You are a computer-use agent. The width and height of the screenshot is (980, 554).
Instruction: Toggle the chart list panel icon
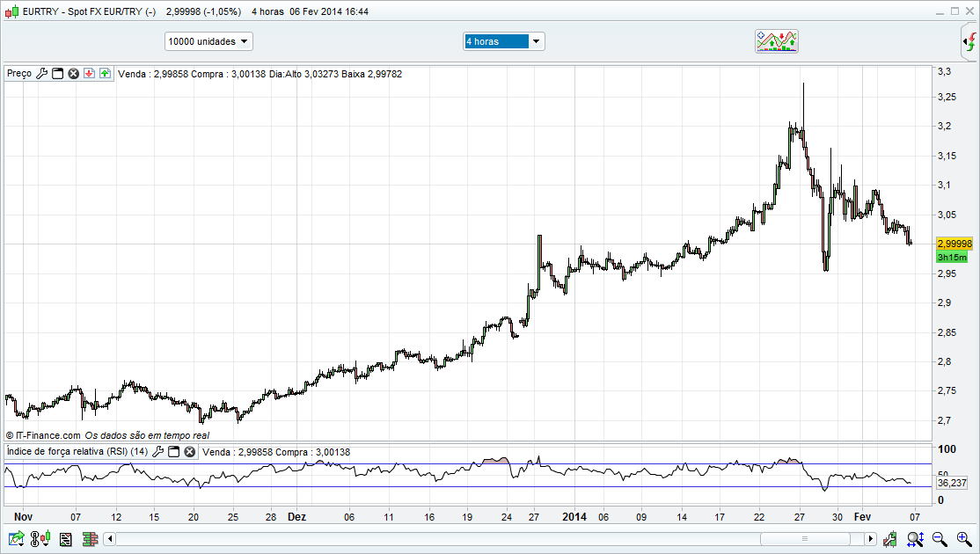click(65, 538)
